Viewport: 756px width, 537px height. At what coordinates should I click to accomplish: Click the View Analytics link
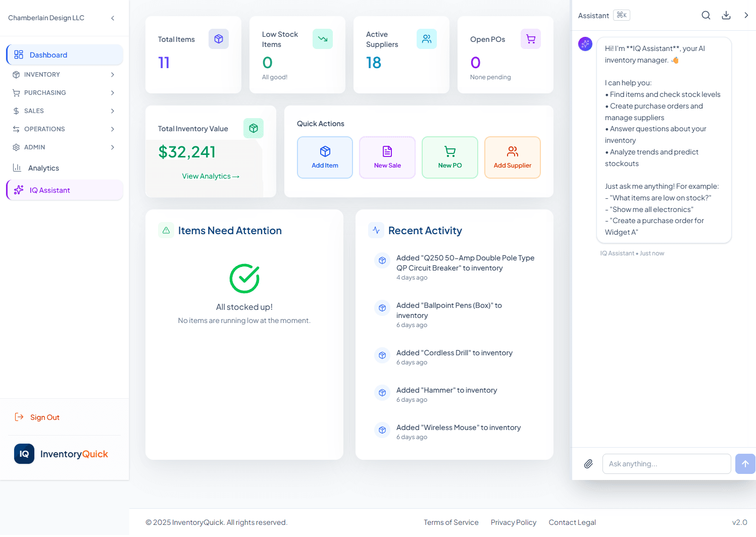coord(211,176)
